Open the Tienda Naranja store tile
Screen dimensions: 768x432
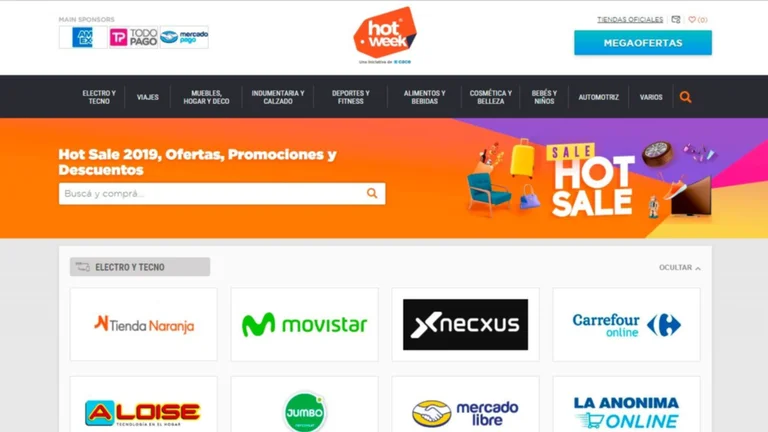[x=144, y=324]
